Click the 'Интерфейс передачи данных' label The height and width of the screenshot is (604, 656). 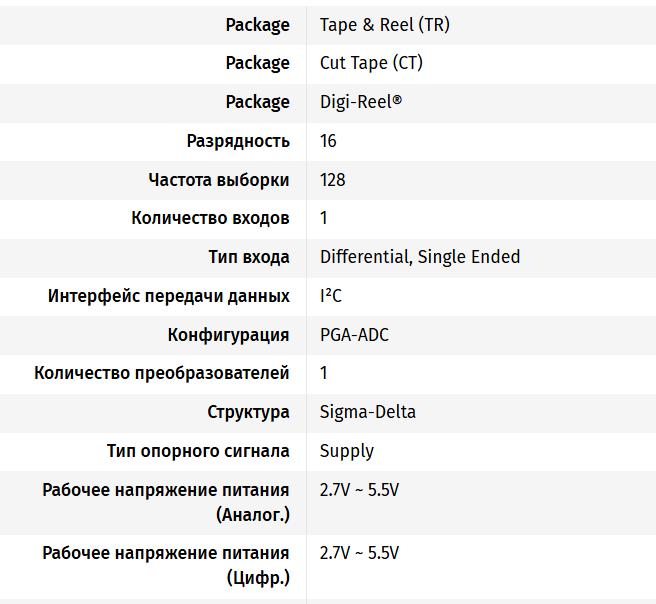pos(169,296)
